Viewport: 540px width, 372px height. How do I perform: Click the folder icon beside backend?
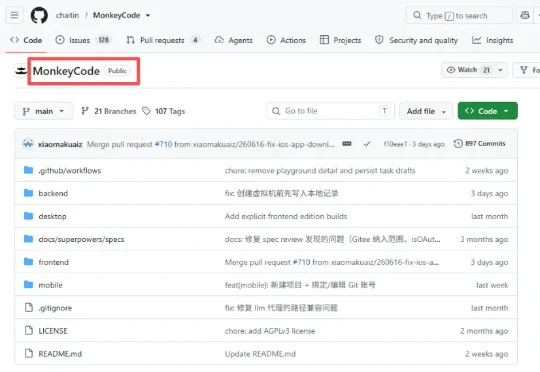pos(29,193)
